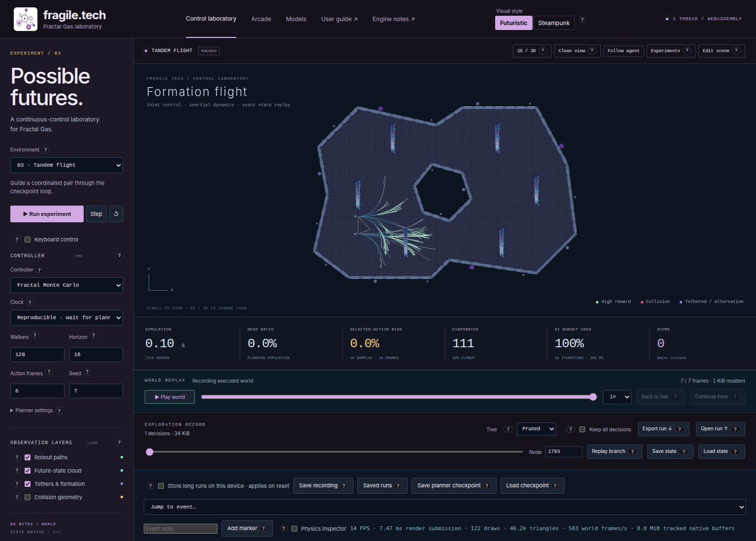Click Export run button
The height and width of the screenshot is (541, 756).
(663, 429)
